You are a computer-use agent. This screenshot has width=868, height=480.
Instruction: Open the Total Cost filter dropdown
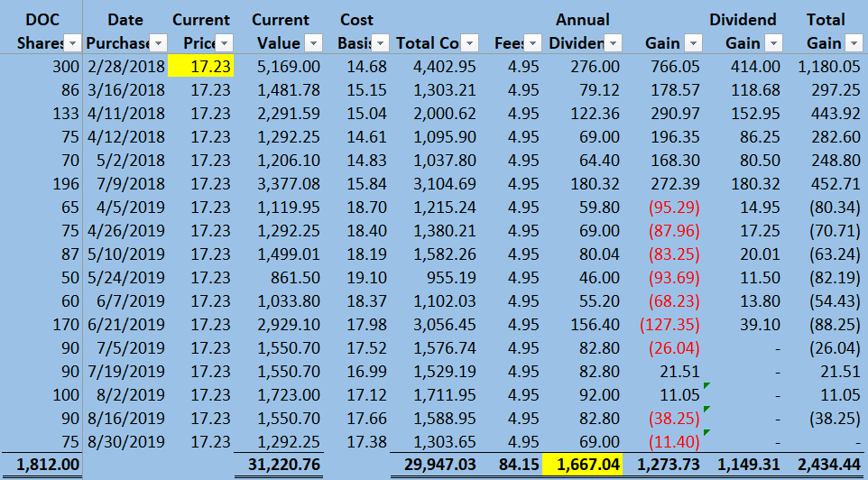click(x=469, y=42)
